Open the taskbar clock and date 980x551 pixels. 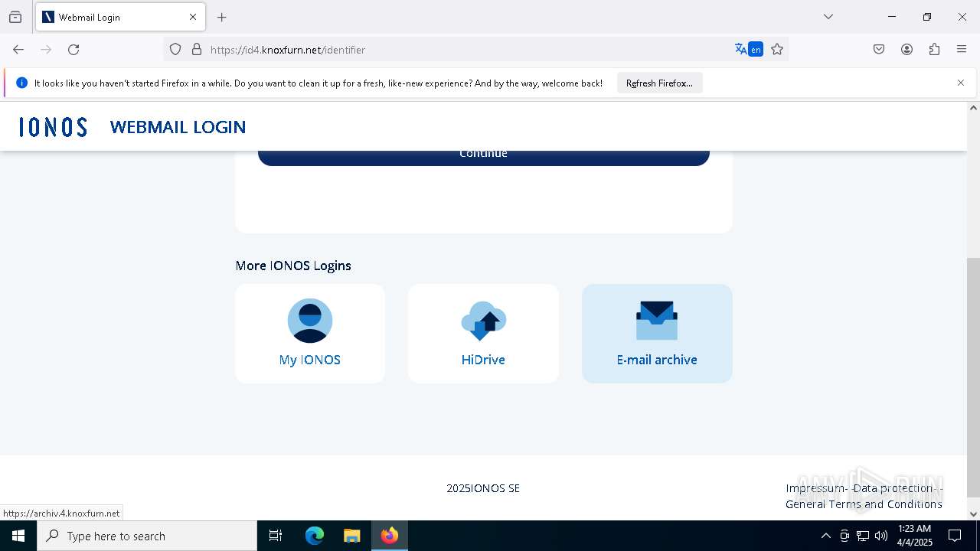(914, 536)
